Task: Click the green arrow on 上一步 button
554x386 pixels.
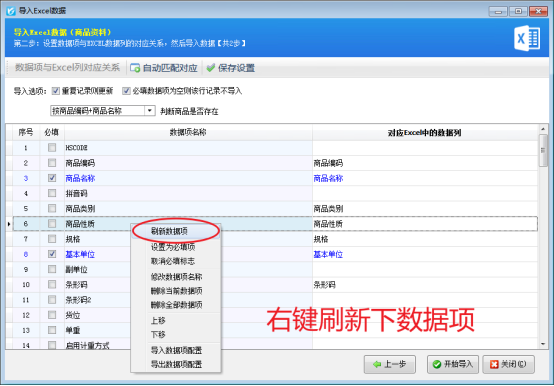Action: pos(377,364)
